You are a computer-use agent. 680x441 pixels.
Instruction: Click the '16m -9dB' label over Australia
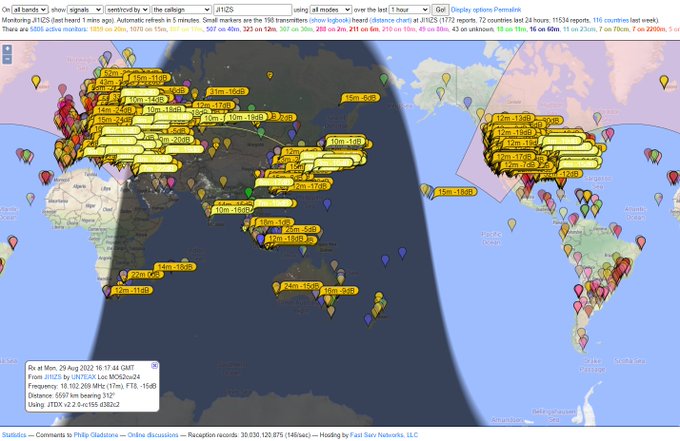coord(339,291)
